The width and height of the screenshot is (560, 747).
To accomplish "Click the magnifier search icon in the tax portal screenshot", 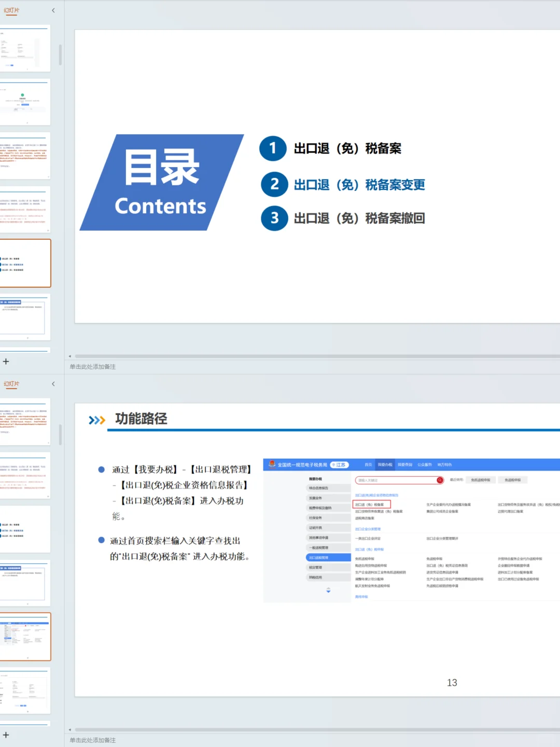I will pos(439,480).
